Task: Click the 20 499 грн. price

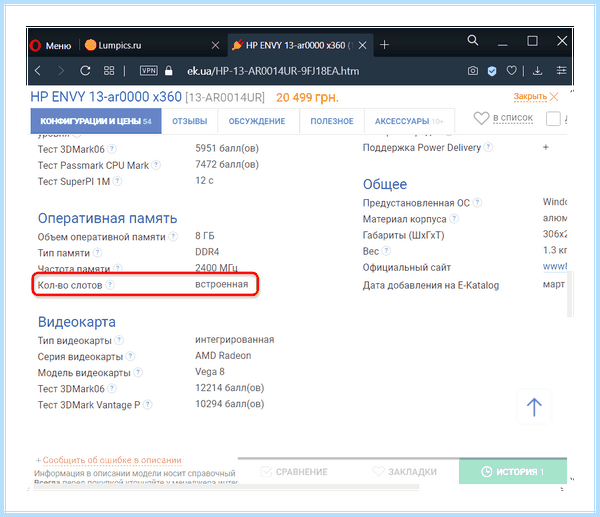Action: [307, 98]
